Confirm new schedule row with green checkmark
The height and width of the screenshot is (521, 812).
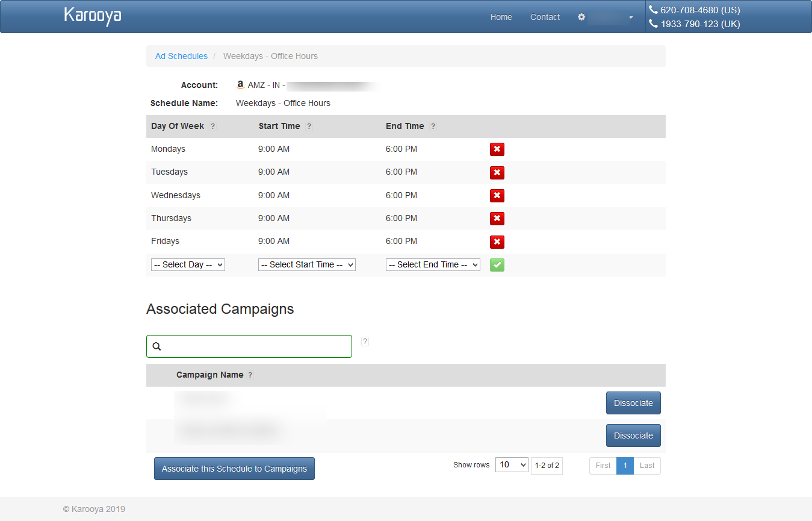pyautogui.click(x=497, y=265)
